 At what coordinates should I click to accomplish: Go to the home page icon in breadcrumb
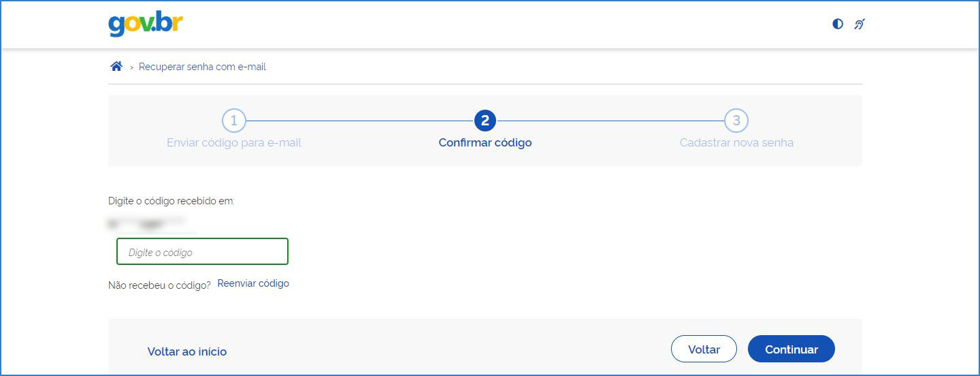[x=116, y=67]
